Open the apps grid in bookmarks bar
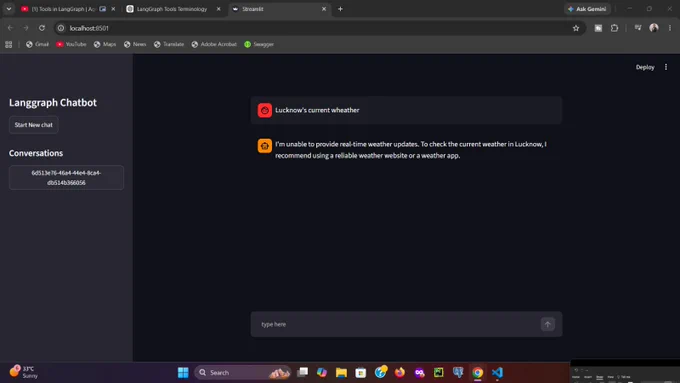The width and height of the screenshot is (680, 383). (x=9, y=44)
